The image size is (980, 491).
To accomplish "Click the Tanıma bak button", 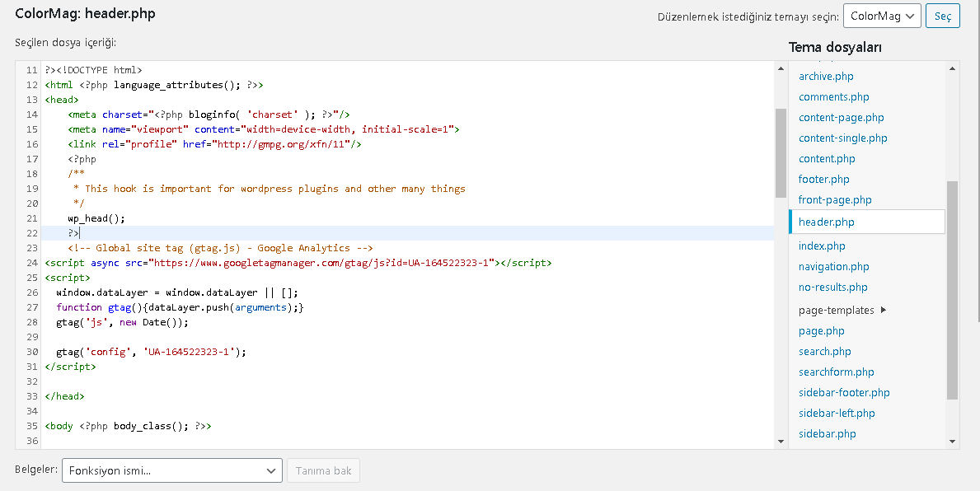I will pyautogui.click(x=323, y=470).
